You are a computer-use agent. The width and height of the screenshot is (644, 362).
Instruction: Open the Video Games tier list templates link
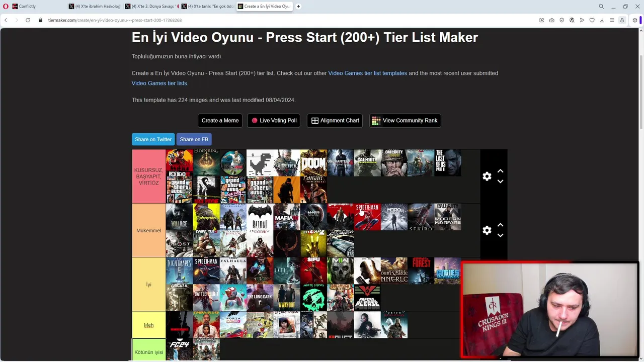[367, 73]
